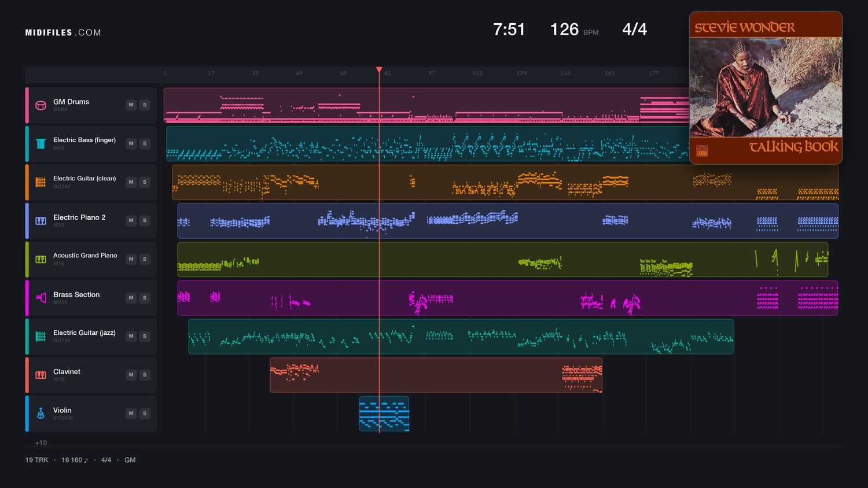Select the GM Drums track name
Viewport: 868px width, 488px height.
tap(71, 102)
